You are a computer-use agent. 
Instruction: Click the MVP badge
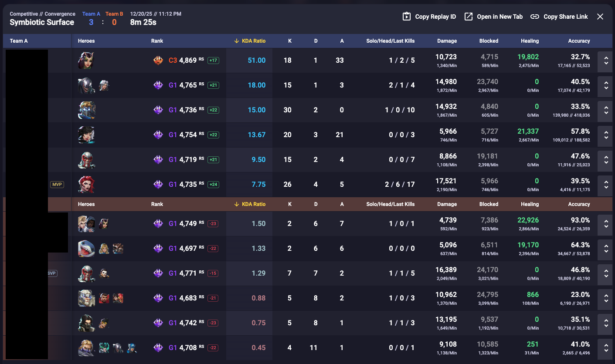coord(57,185)
